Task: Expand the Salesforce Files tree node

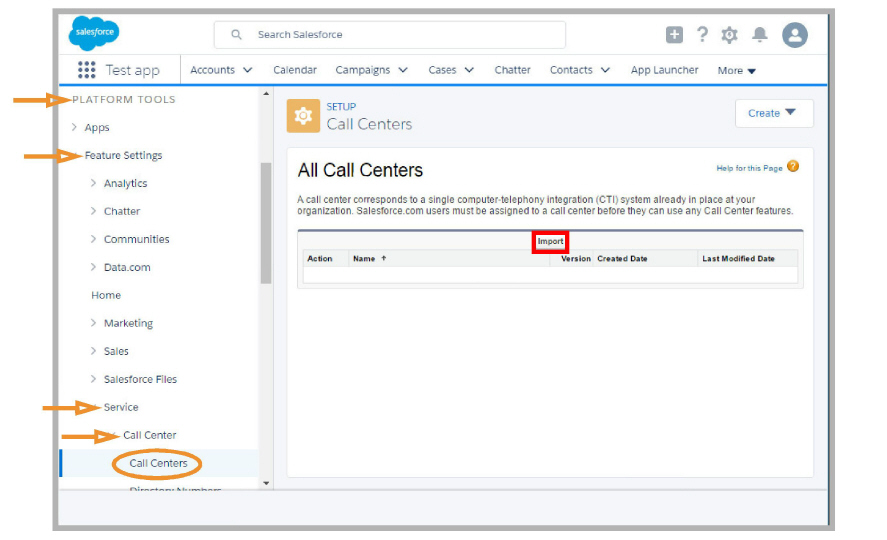Action: pyautogui.click(x=93, y=379)
